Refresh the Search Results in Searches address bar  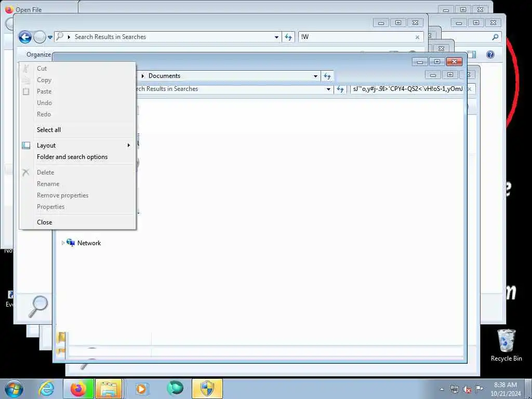click(288, 37)
